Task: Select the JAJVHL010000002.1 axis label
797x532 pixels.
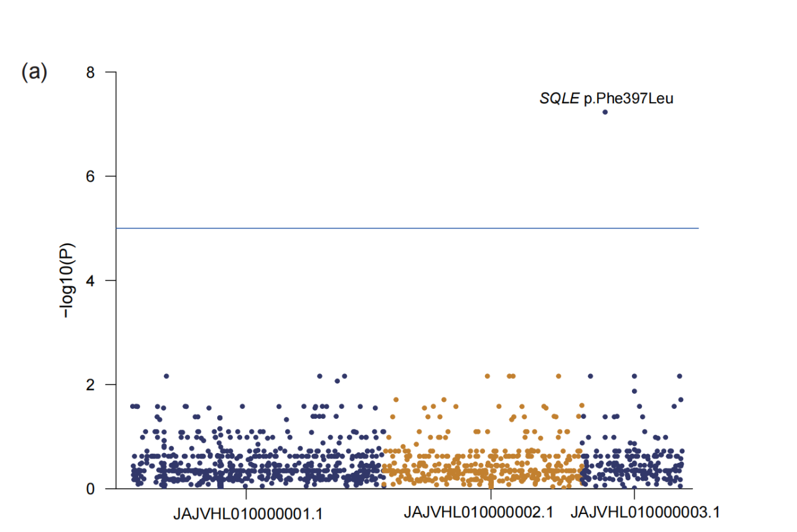Action: click(479, 513)
